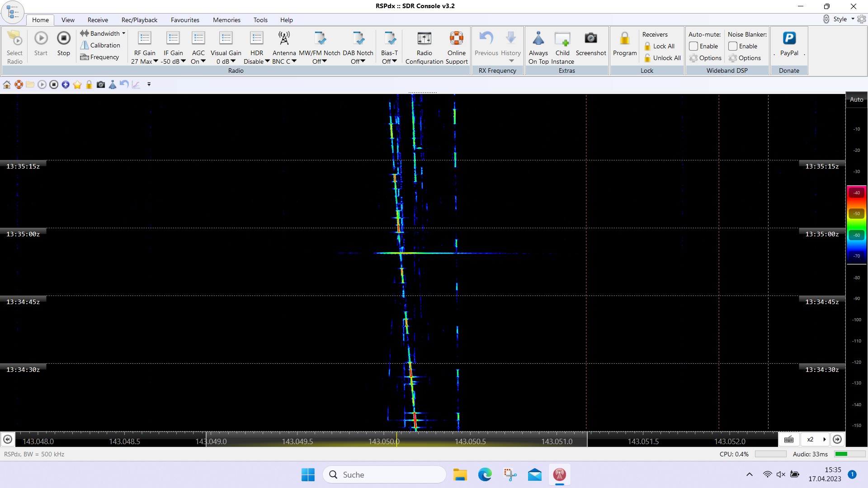Screen dimensions: 868x488
Task: Open Noise Blanker Options
Action: point(745,58)
